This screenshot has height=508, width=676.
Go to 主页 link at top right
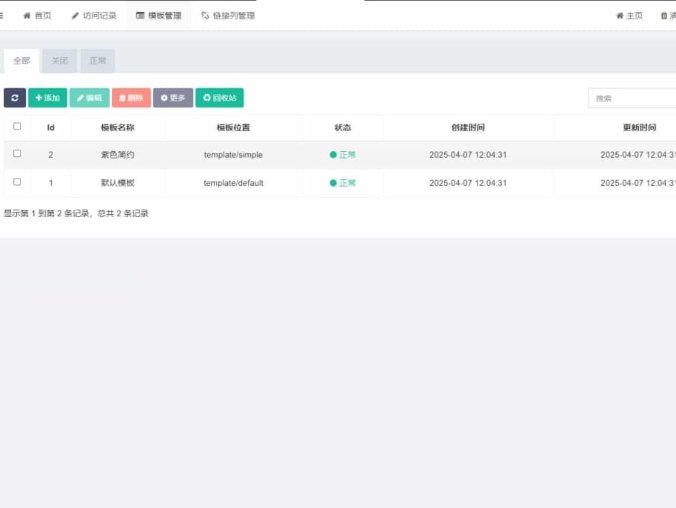tap(629, 16)
